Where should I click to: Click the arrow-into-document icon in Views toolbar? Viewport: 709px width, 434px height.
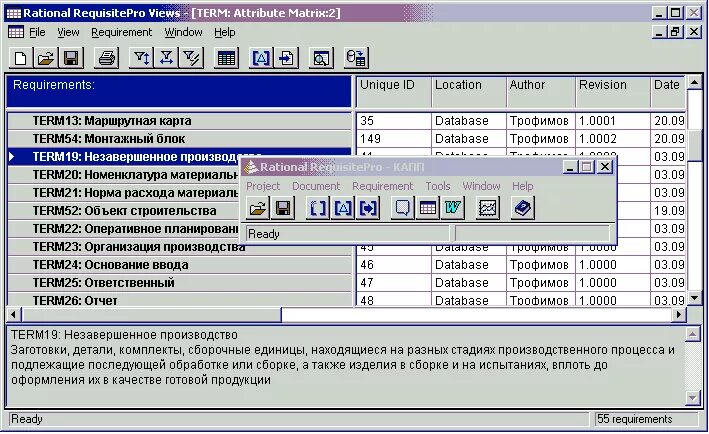point(286,58)
